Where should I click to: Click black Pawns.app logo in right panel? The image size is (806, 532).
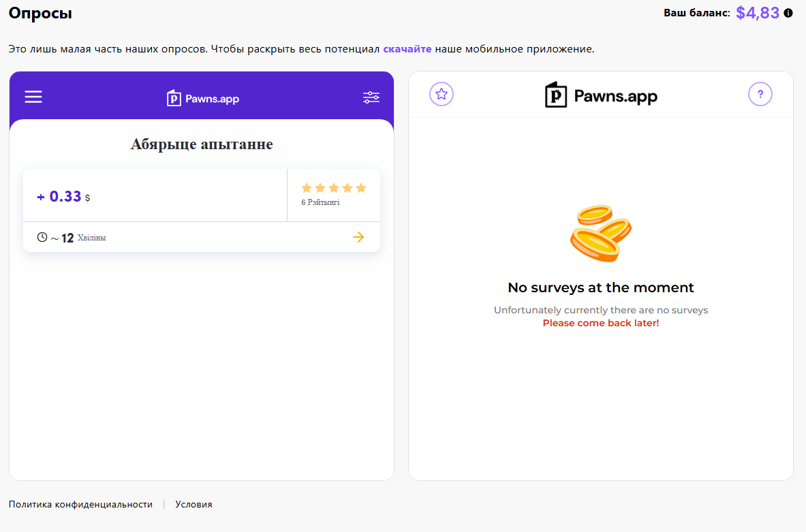pos(601,95)
